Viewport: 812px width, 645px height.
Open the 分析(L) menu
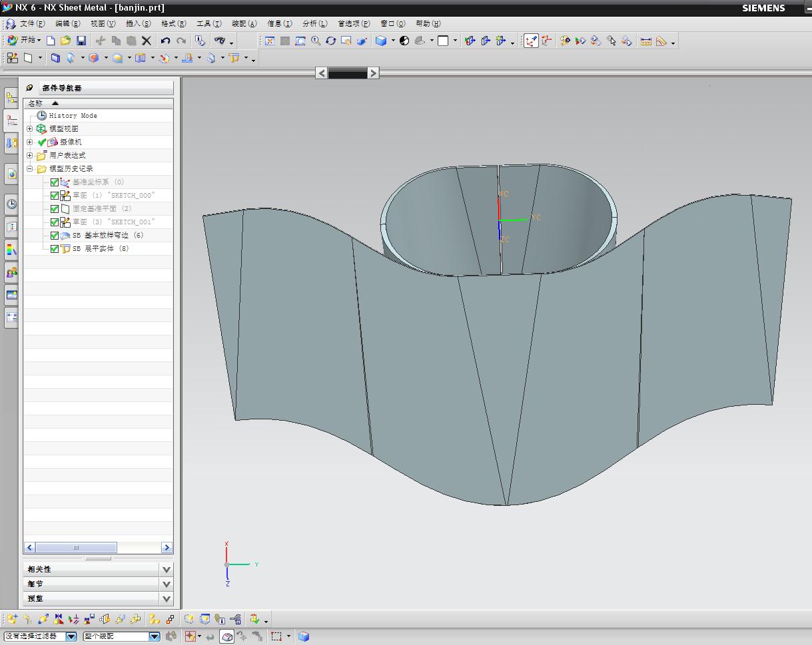click(x=314, y=24)
